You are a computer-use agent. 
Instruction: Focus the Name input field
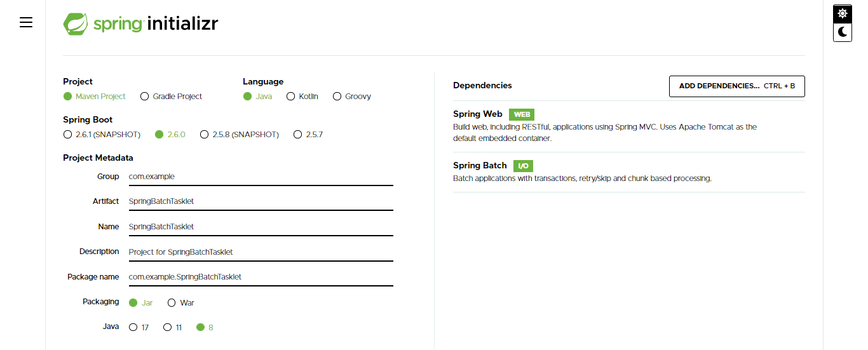pyautogui.click(x=261, y=227)
